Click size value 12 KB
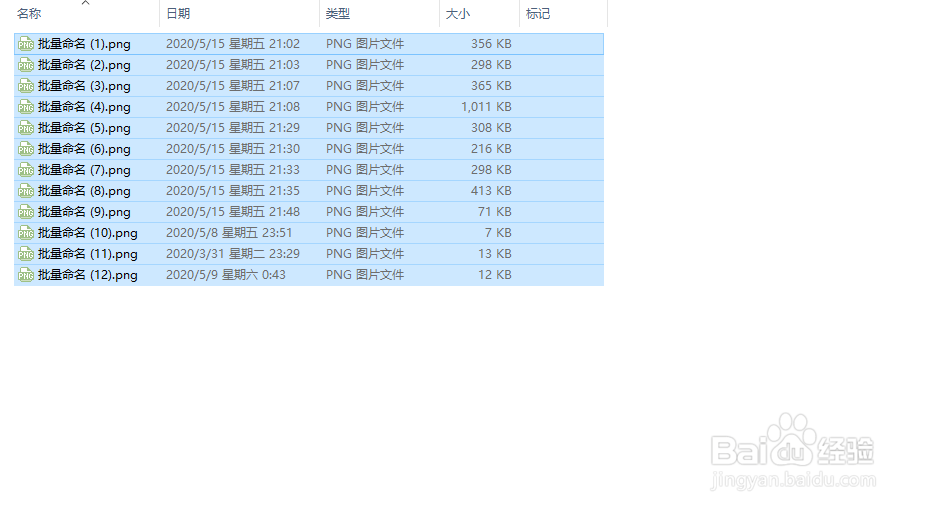This screenshot has width=927, height=512. click(x=495, y=274)
